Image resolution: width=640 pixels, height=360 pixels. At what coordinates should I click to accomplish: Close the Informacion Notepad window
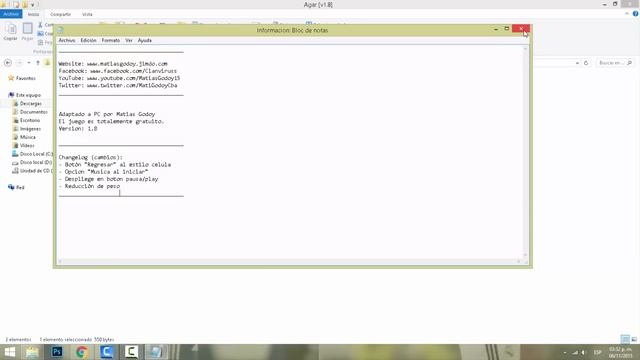coord(521,29)
